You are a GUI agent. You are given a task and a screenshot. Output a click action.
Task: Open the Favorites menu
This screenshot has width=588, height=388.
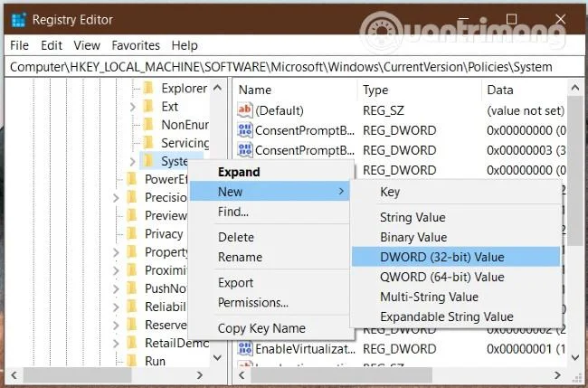(136, 45)
